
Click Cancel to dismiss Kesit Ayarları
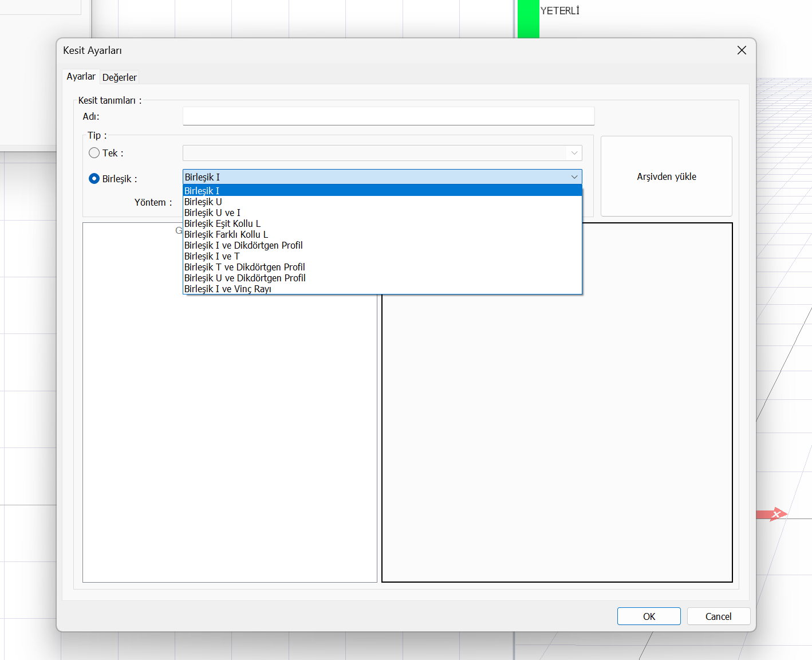[x=718, y=616]
